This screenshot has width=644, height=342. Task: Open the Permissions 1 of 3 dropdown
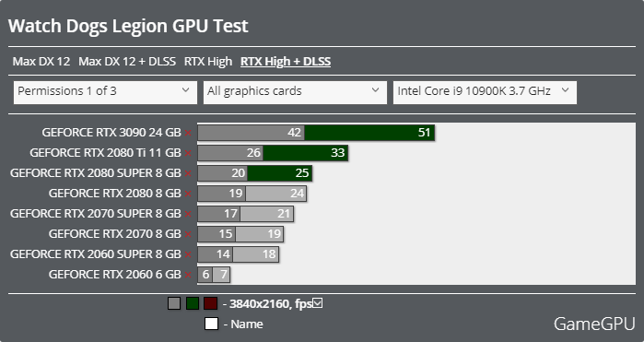[x=105, y=92]
